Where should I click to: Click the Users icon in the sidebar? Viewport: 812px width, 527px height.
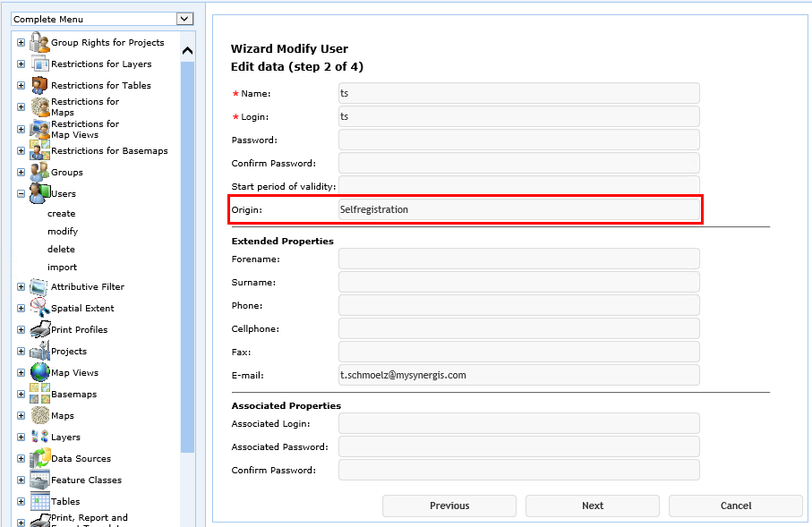tap(38, 193)
